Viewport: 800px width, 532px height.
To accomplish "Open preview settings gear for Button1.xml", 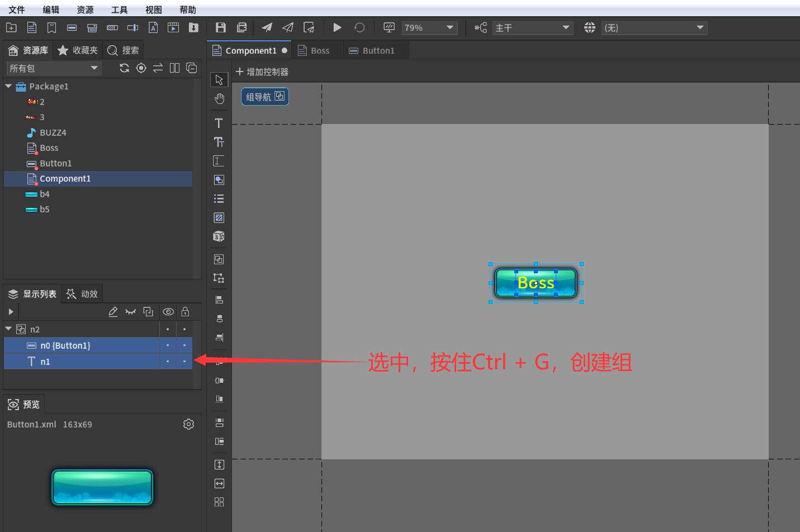I will click(x=188, y=424).
